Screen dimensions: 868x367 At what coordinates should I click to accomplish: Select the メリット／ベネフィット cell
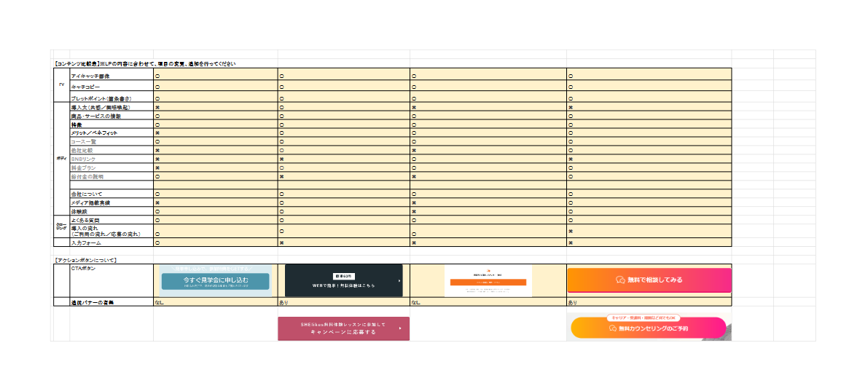pos(111,133)
